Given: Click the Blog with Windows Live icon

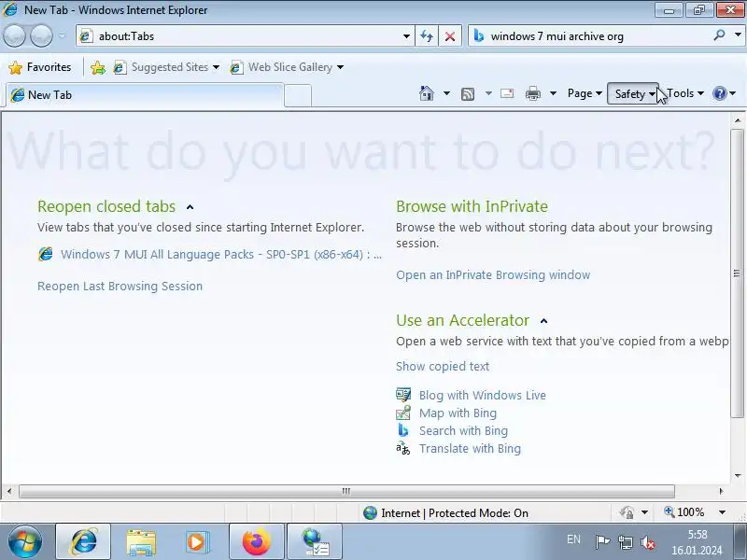Looking at the screenshot, I should pos(403,395).
